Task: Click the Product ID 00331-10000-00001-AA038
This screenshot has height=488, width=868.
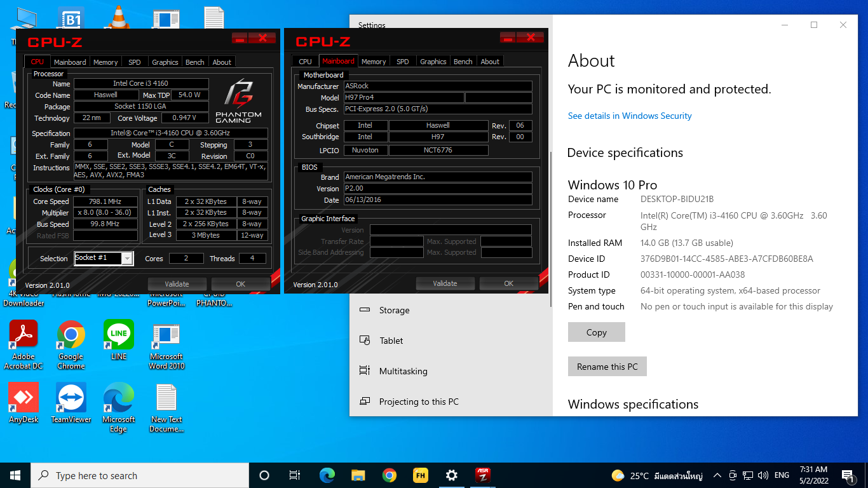Action: click(693, 274)
